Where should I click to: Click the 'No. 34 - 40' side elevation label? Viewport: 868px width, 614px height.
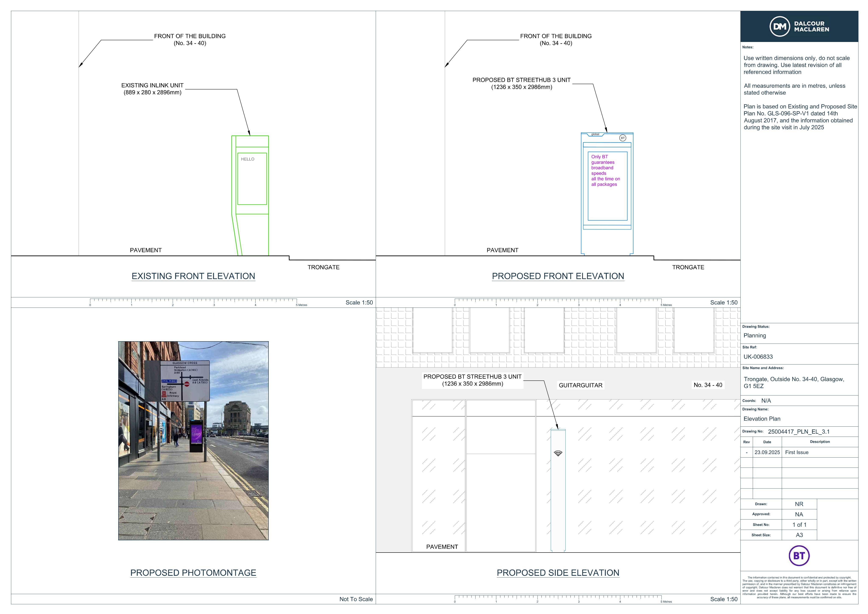tap(708, 385)
